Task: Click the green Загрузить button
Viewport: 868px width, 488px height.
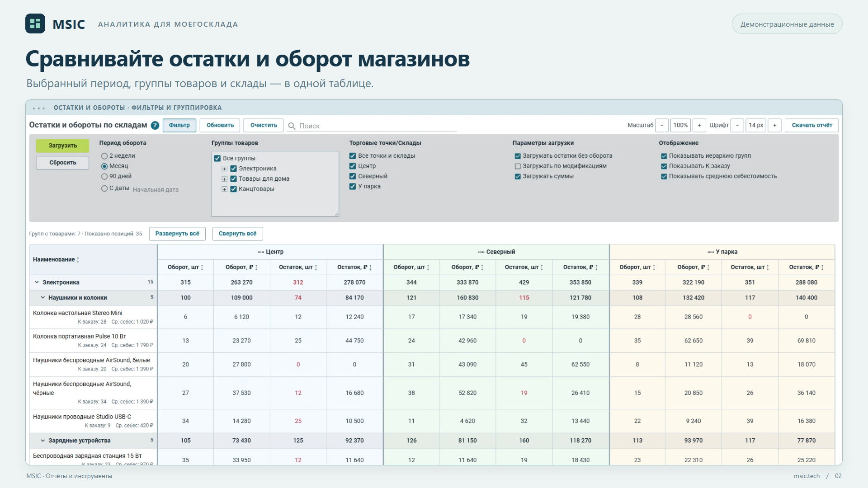Action: 63,145
